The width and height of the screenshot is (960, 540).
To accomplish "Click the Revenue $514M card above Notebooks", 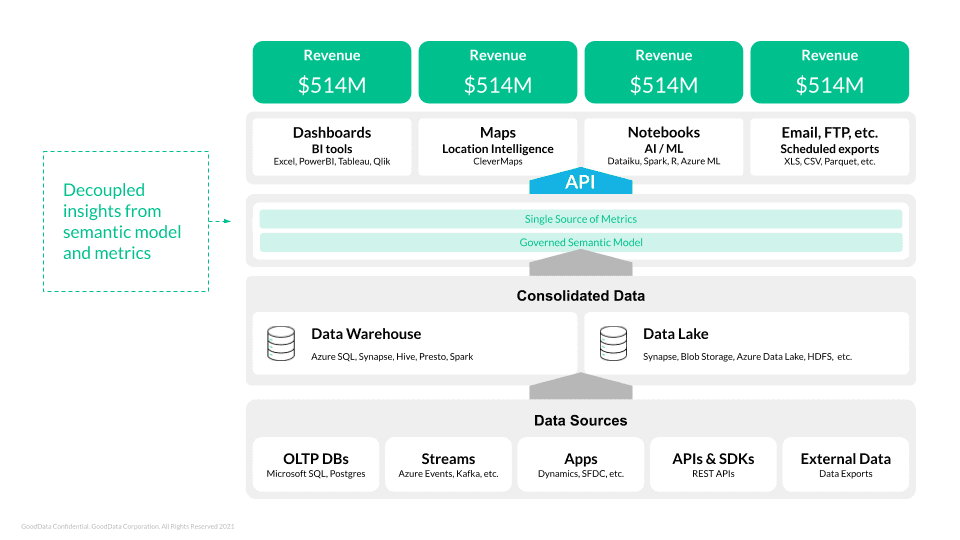I will (x=664, y=72).
